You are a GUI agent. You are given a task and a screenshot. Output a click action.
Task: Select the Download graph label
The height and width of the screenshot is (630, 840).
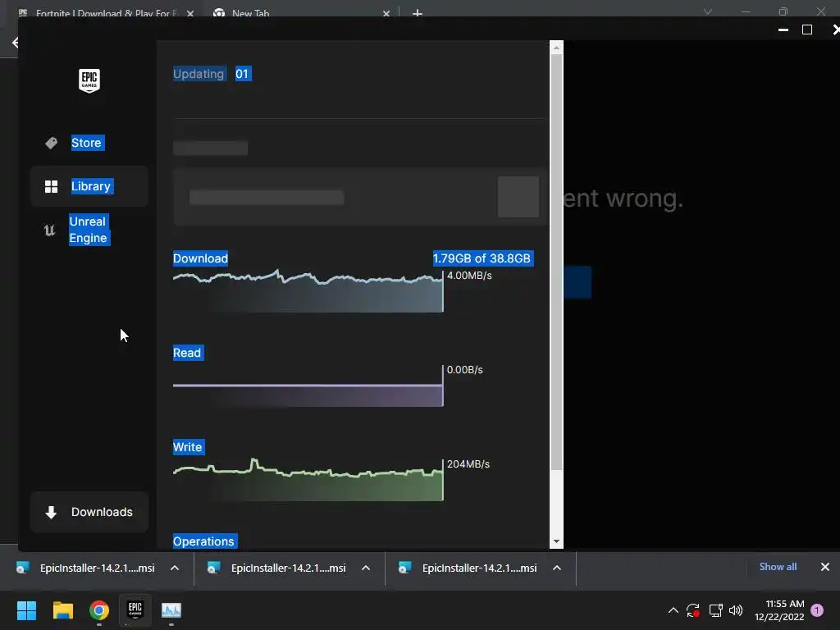pyautogui.click(x=200, y=258)
